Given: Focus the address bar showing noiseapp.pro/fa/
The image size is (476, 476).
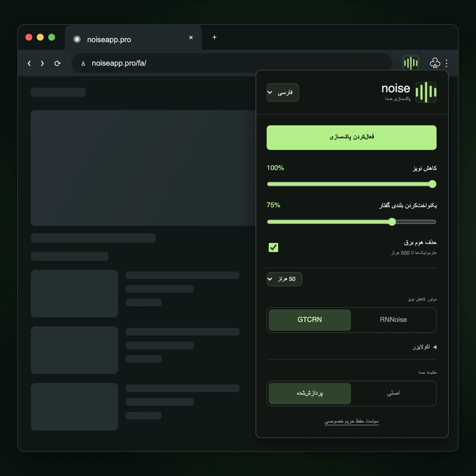Looking at the screenshot, I should [232, 63].
